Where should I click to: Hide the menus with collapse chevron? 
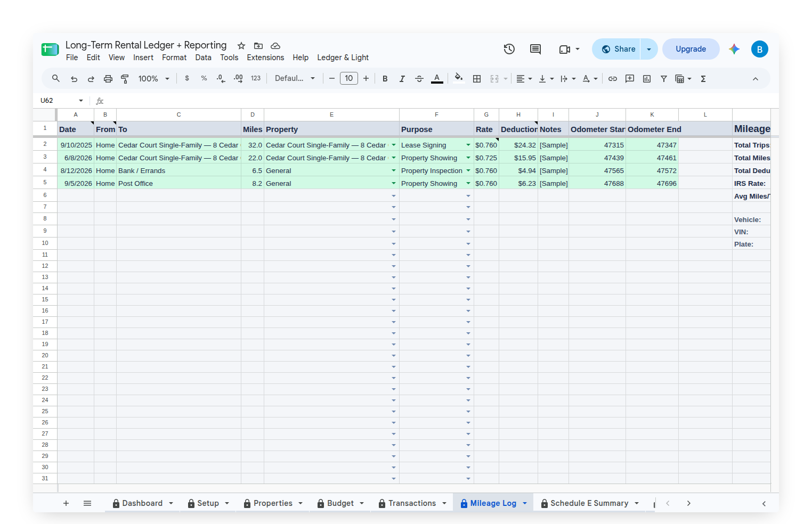(x=756, y=79)
